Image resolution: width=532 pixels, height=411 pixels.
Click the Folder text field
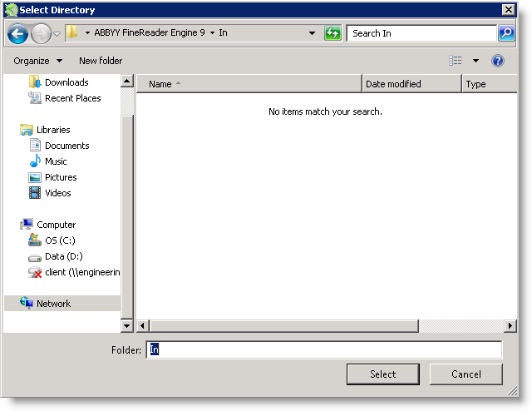(324, 349)
